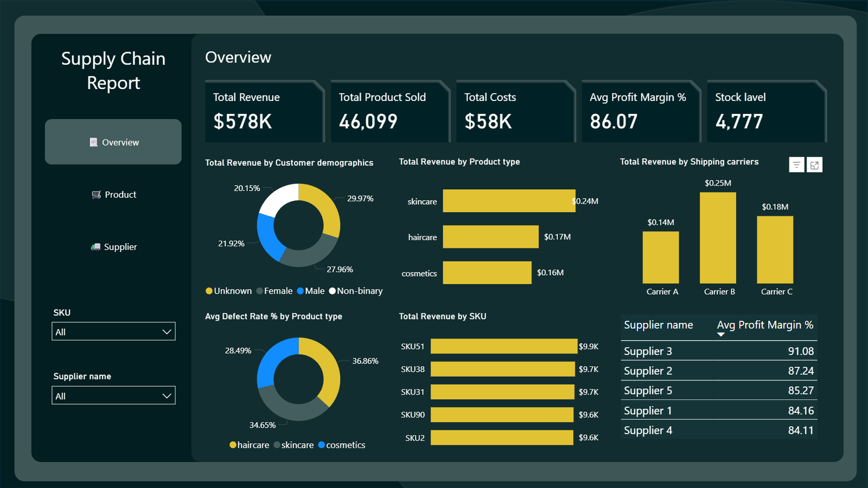This screenshot has height=488, width=868.
Task: Click the sort arrow under Avg Profit Margin %
Action: point(720,335)
